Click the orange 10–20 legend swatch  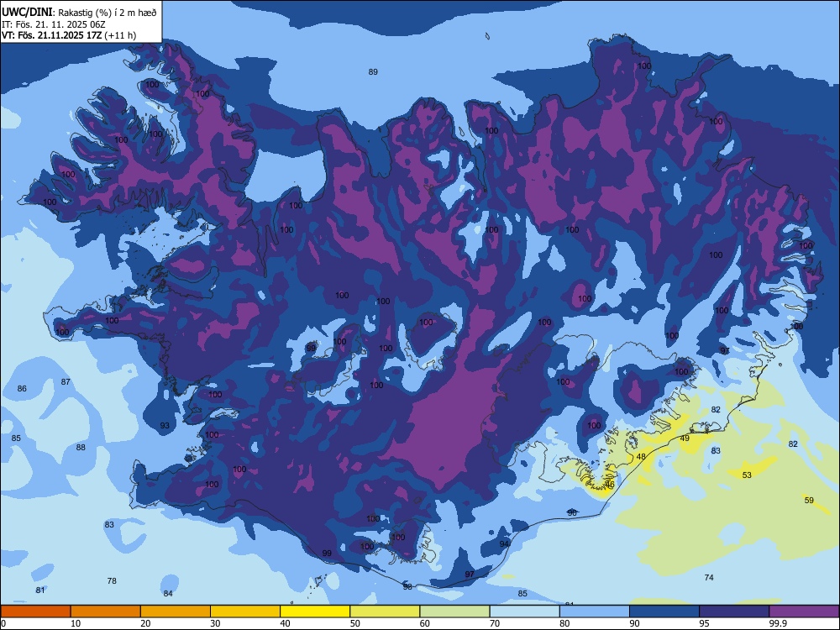(x=106, y=612)
